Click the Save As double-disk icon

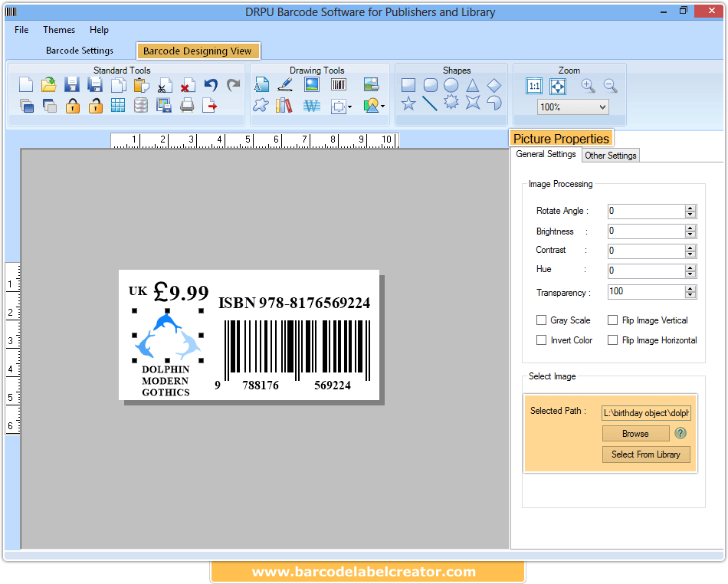(x=95, y=85)
